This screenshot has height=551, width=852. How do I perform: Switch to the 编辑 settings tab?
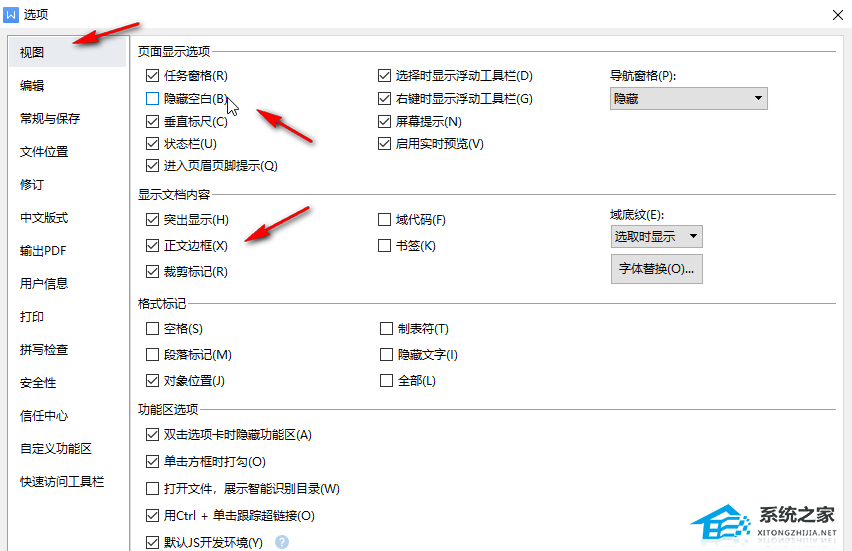point(32,86)
